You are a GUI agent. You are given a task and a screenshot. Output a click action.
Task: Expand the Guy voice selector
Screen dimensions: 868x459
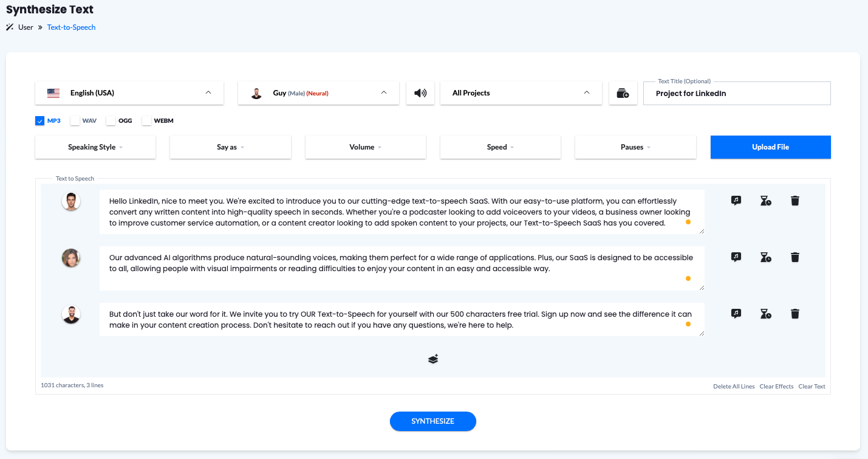point(318,92)
